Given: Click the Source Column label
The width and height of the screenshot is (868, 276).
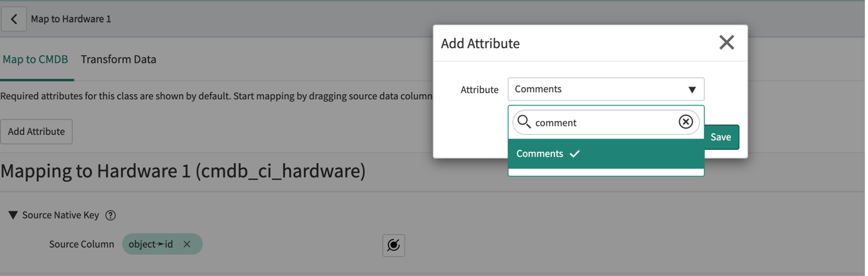Looking at the screenshot, I should point(82,244).
